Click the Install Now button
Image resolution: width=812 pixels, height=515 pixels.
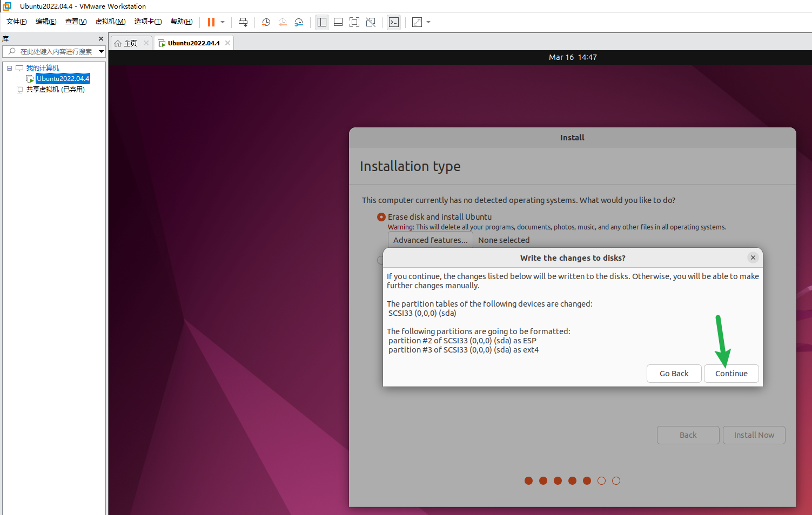(x=754, y=435)
